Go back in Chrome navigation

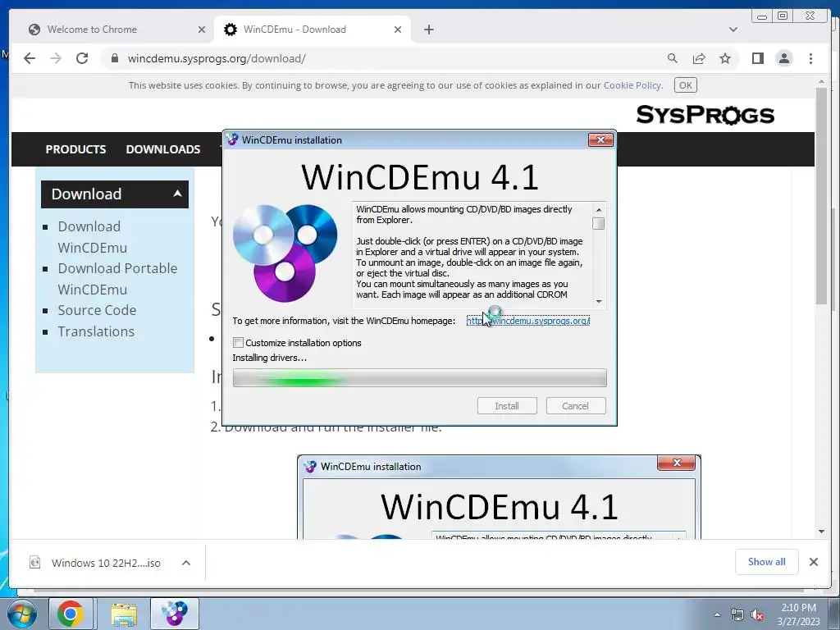click(x=30, y=58)
